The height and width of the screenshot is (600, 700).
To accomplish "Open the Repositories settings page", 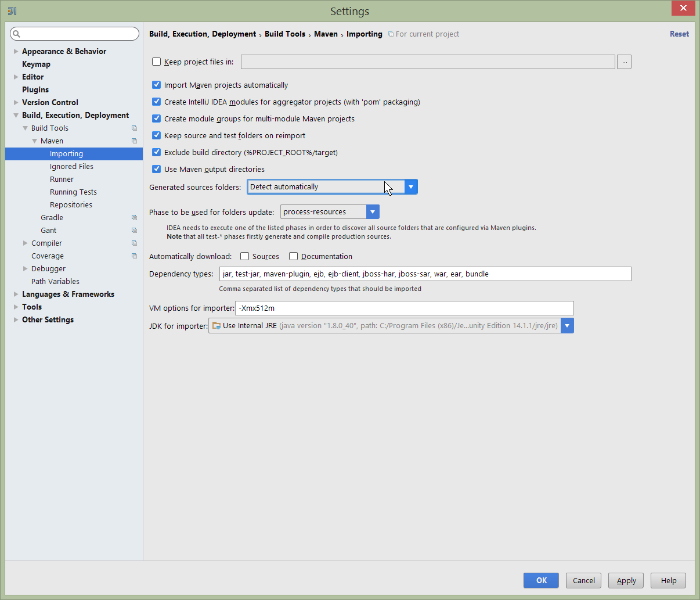I will click(71, 205).
